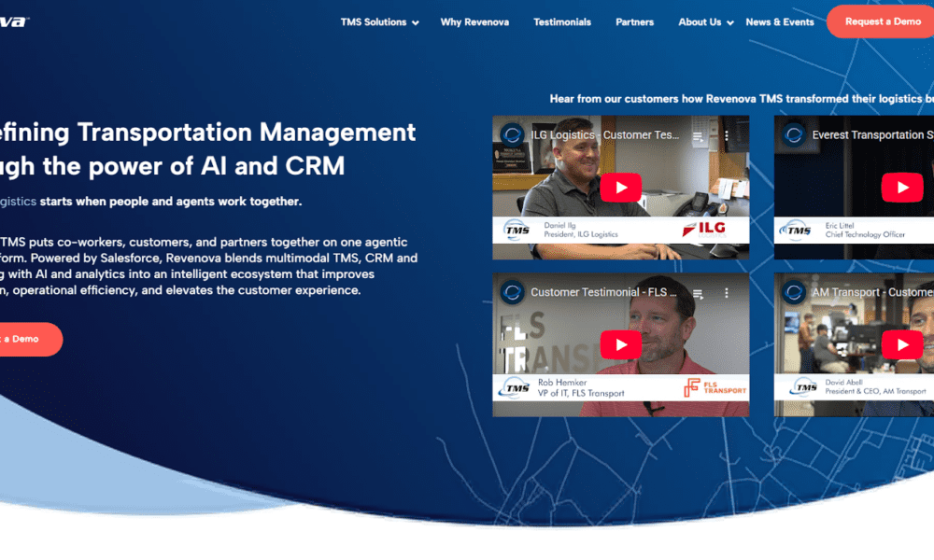Play the Everest Transportation testimonial video
Viewport: 934px width, 560px height.
tap(902, 186)
